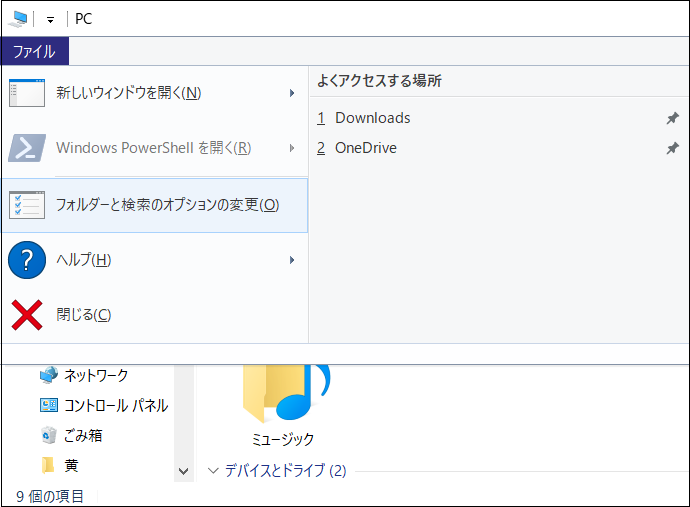Click the navigation pane scroll down arrow
The height and width of the screenshot is (507, 690).
[184, 471]
